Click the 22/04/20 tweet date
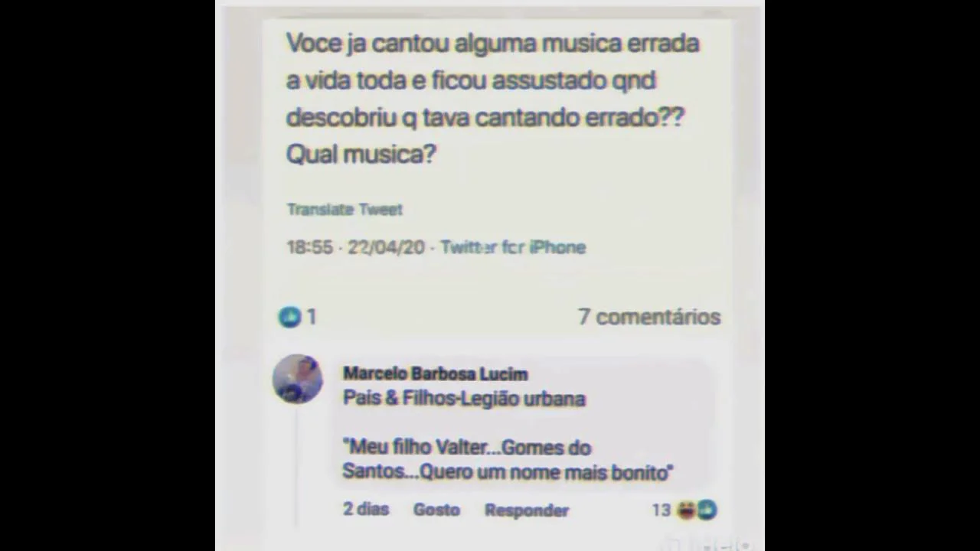 [386, 247]
